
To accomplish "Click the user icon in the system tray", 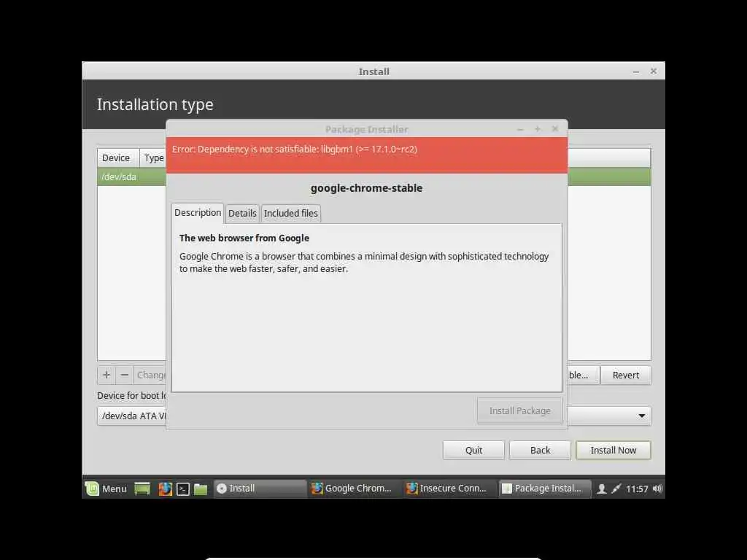I will [602, 489].
